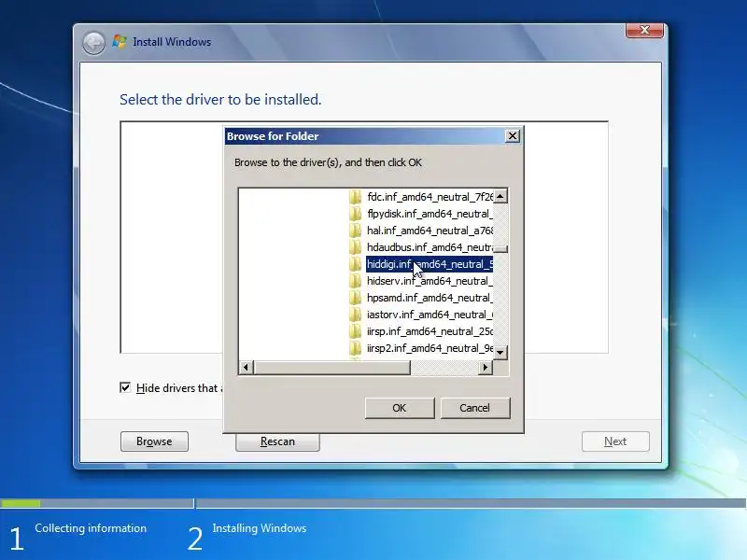Click Browse button in Install Windows
The image size is (747, 560).
coord(154,441)
